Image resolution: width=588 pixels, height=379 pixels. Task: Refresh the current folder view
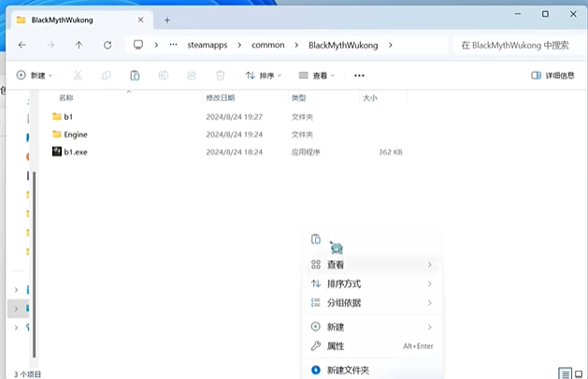click(108, 45)
